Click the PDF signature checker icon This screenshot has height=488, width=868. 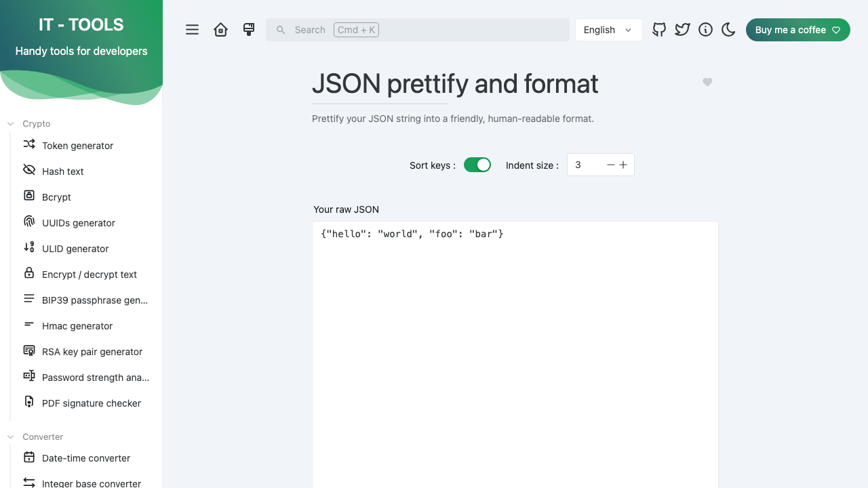(29, 402)
